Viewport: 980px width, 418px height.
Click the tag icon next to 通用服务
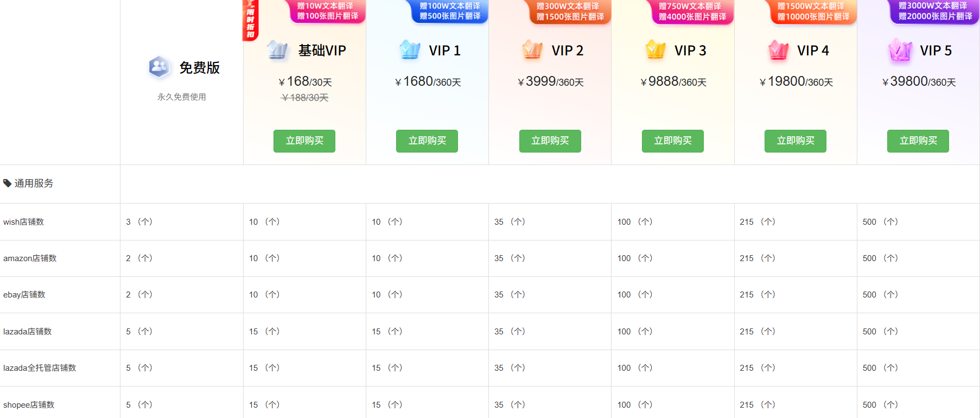8,183
